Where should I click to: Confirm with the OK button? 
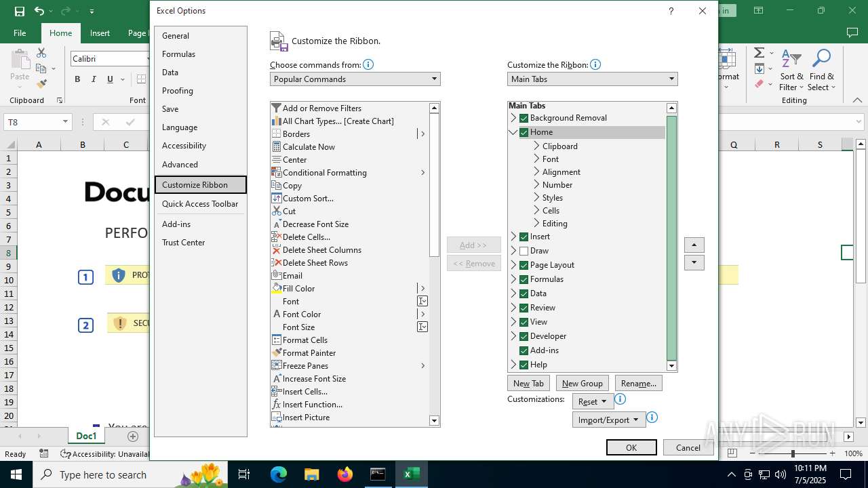click(631, 447)
